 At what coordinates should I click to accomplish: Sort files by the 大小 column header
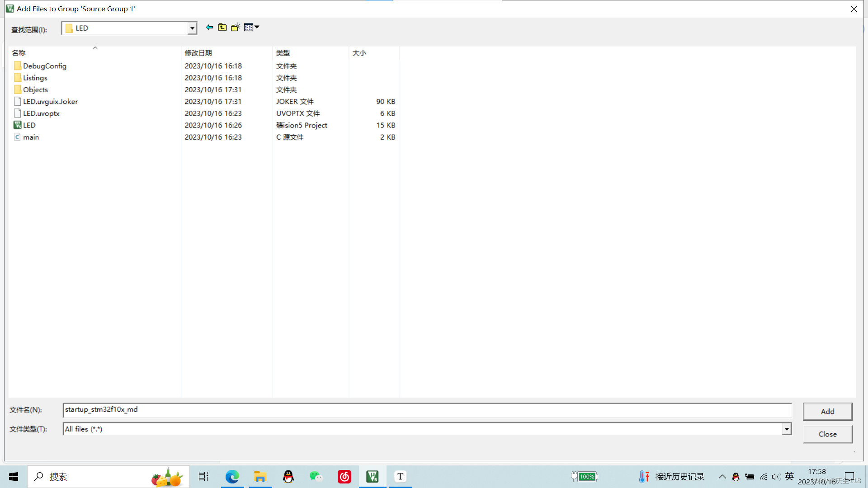coord(359,53)
